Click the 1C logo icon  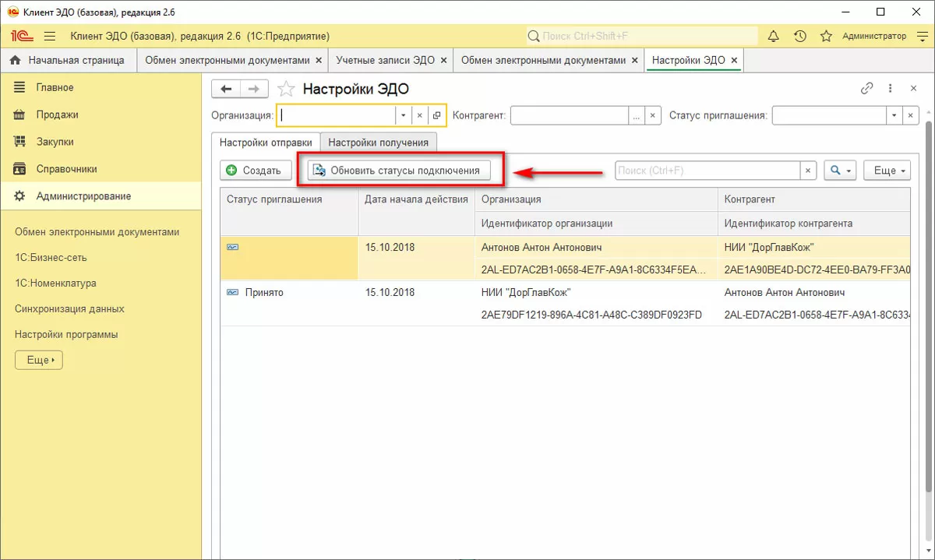21,37
